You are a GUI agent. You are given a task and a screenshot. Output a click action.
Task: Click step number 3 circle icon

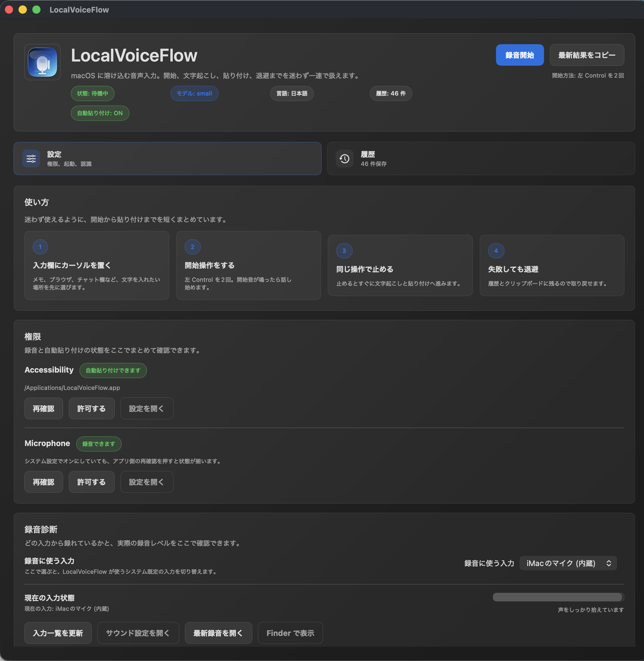(344, 251)
